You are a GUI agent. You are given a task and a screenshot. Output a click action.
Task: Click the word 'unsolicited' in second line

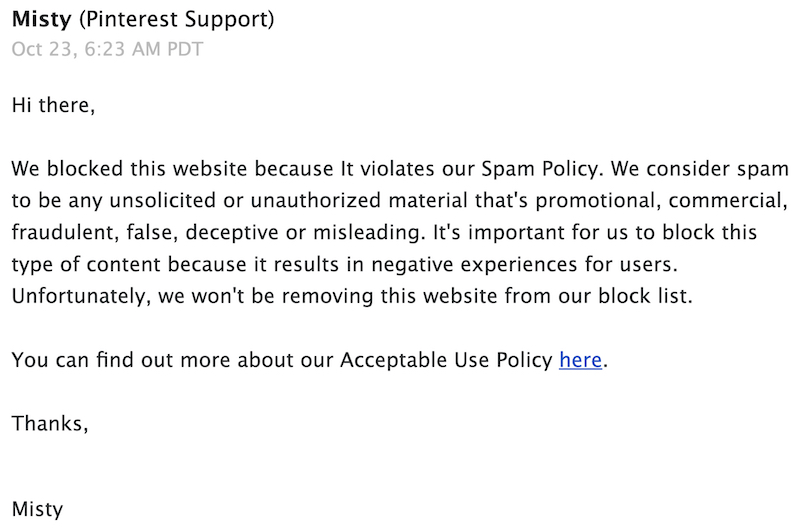click(x=162, y=200)
